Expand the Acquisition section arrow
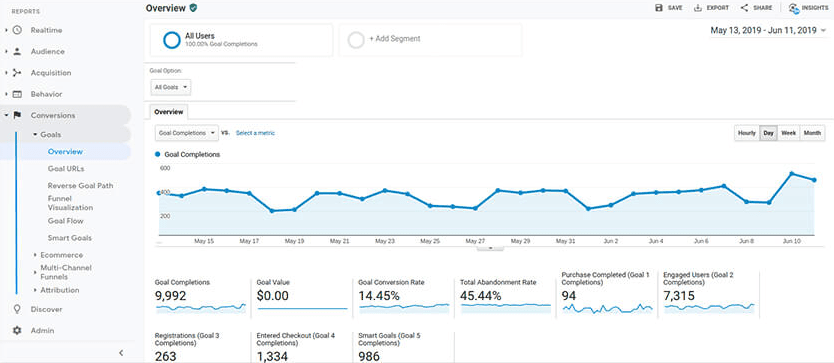Viewport: 834px width, 363px height. [x=6, y=73]
